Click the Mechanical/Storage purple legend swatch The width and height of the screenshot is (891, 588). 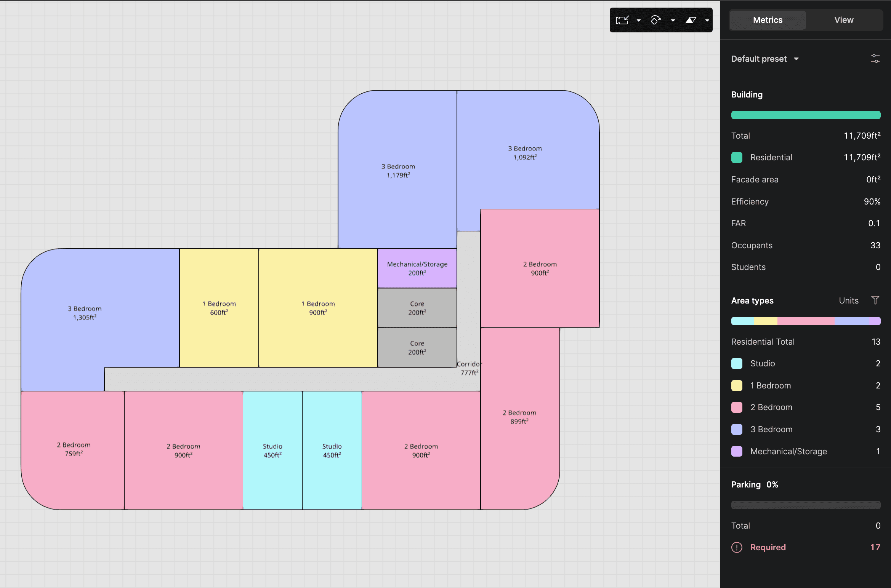737,451
